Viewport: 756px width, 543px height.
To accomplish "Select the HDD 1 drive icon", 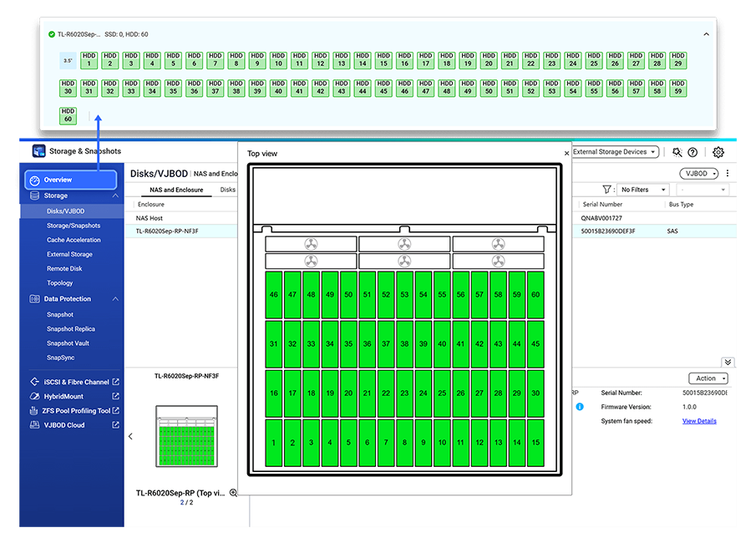I will pyautogui.click(x=89, y=60).
